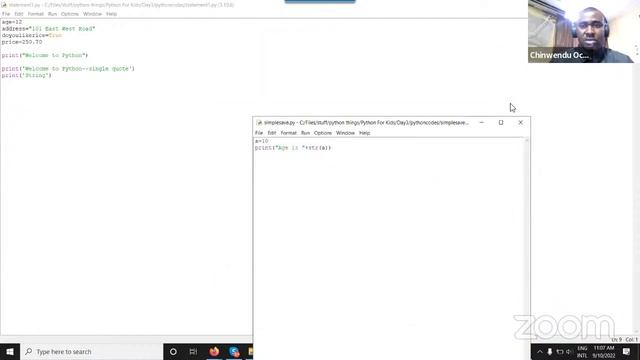Click the price=250.70 line
Screen dimensions: 640x360
[22, 42]
